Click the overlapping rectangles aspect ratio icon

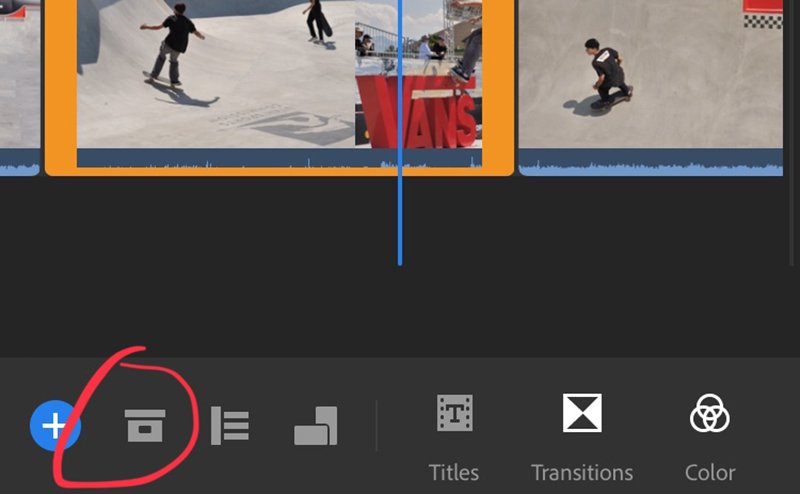316,426
